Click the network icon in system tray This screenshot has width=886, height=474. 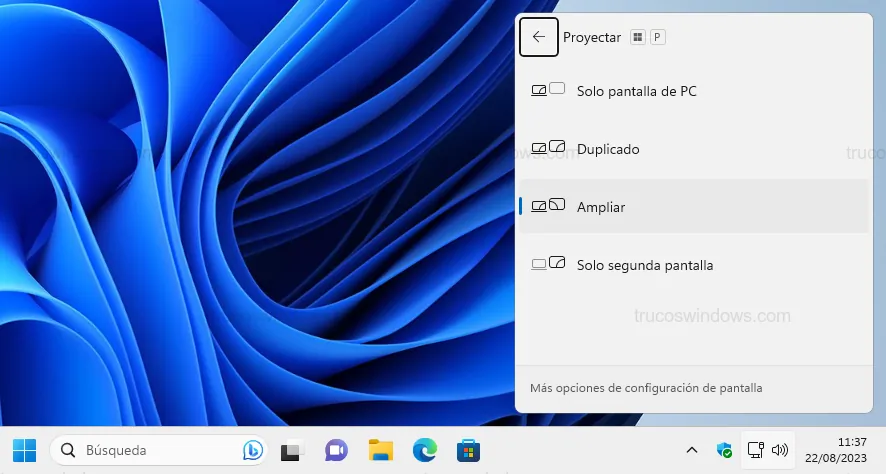pos(756,450)
